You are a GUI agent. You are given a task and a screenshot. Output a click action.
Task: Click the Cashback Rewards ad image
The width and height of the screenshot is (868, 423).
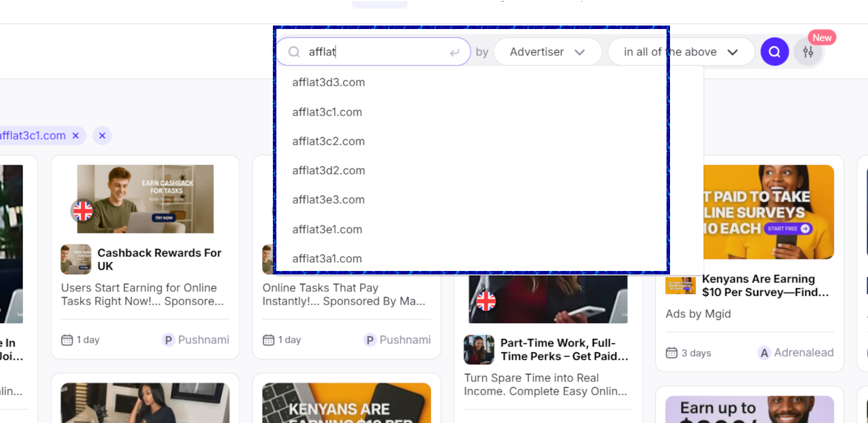pyautogui.click(x=145, y=199)
